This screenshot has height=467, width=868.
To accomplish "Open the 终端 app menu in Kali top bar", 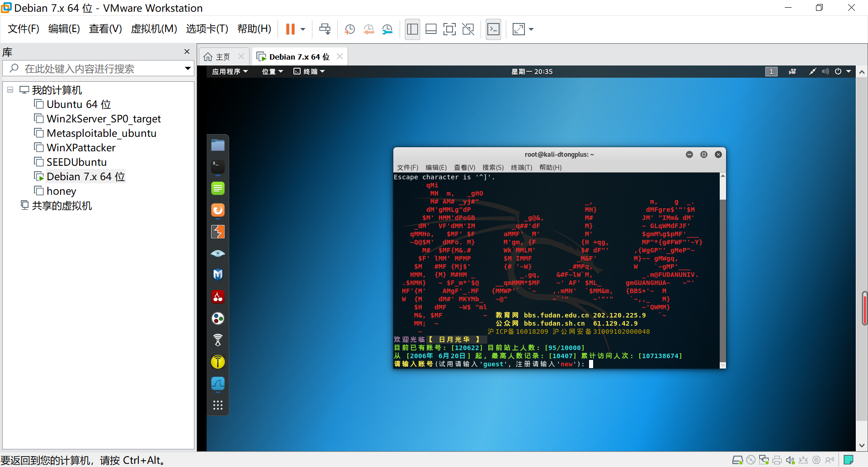I will pyautogui.click(x=309, y=71).
